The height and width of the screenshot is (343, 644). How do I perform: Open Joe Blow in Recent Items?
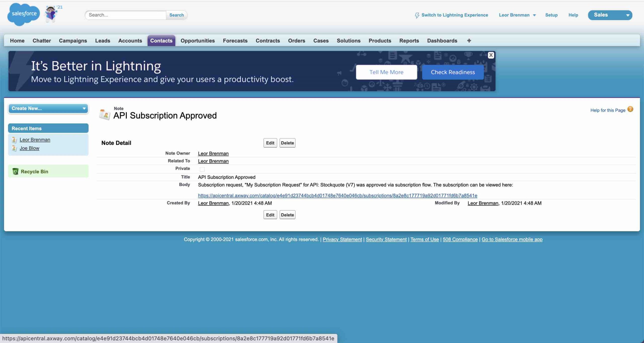[29, 148]
